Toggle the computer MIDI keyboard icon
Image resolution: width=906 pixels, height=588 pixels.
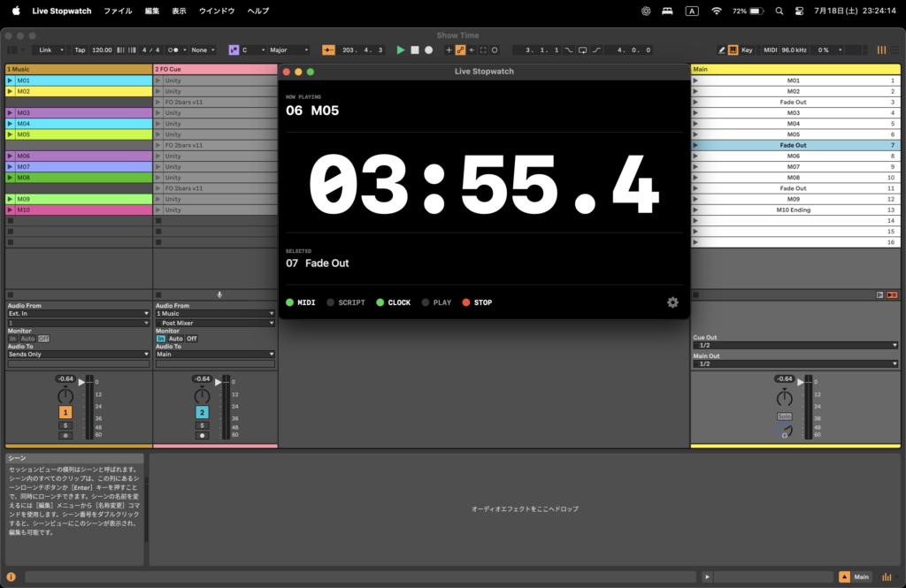click(733, 50)
